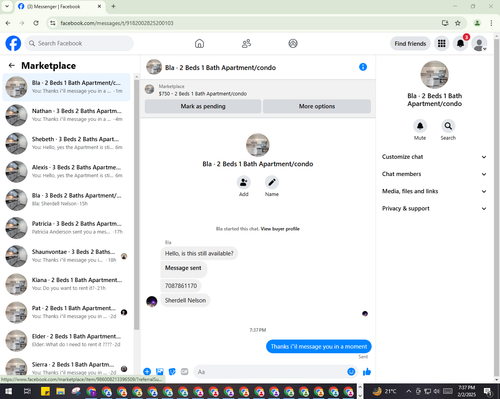Open the account profile avatar menu
Screen dimensions: 500x399
[479, 43]
